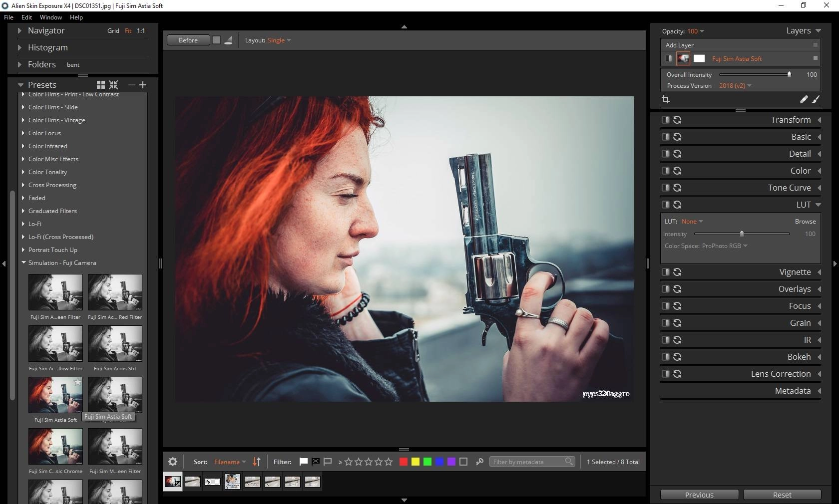The image size is (839, 504).
Task: Open Color Space ProPhoto RGB dropdown
Action: pos(725,246)
